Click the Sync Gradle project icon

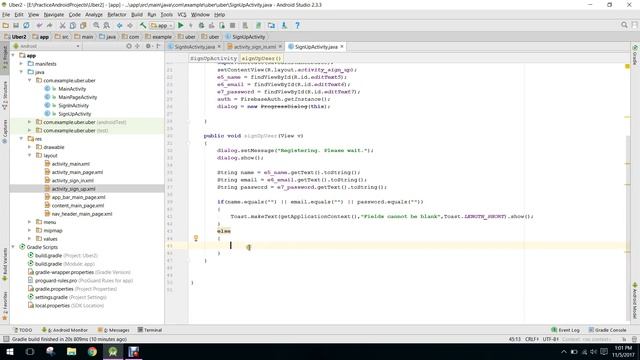coord(258,25)
